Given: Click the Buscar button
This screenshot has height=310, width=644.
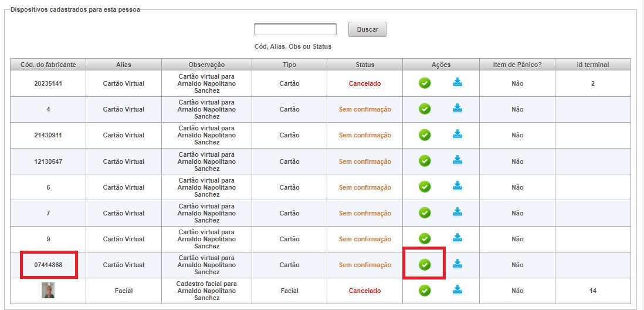Looking at the screenshot, I should (x=367, y=29).
